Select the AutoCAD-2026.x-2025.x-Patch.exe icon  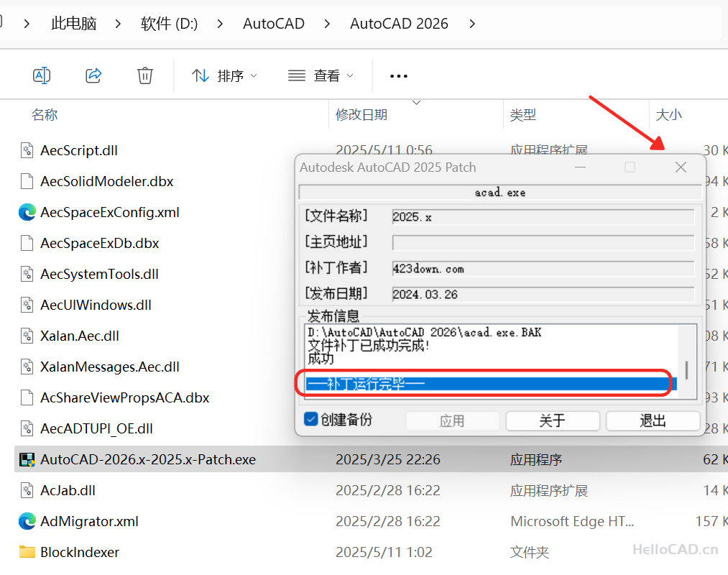point(27,459)
